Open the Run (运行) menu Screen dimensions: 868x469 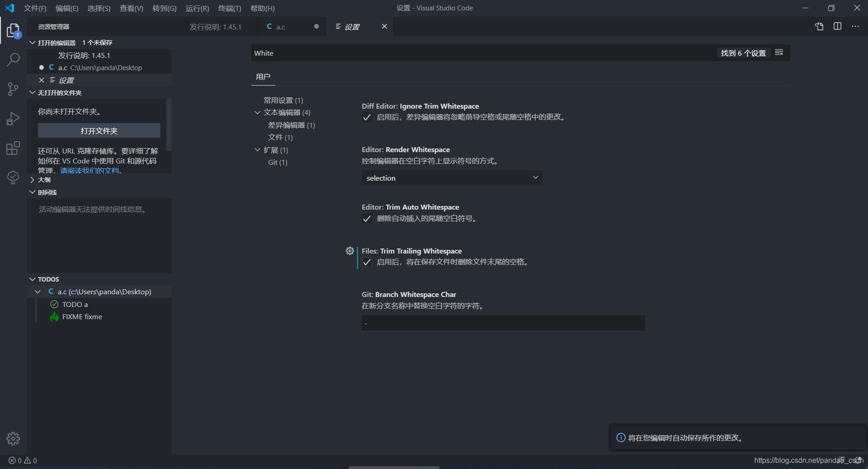(x=197, y=8)
